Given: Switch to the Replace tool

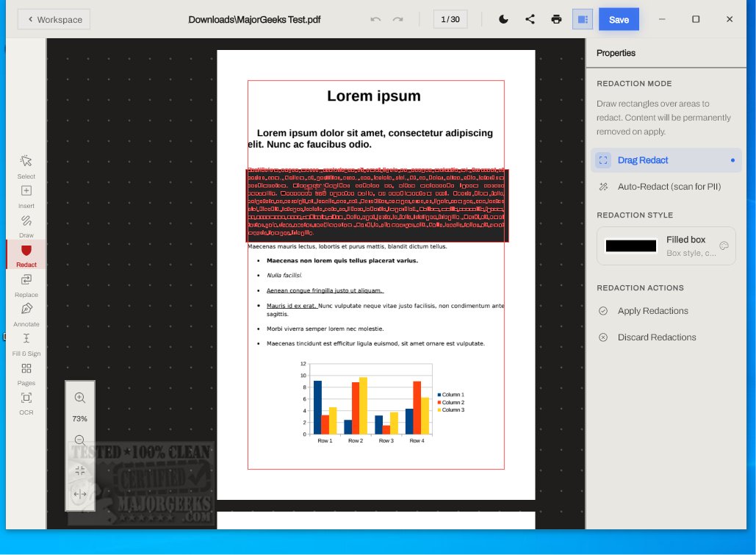Looking at the screenshot, I should [x=26, y=286].
